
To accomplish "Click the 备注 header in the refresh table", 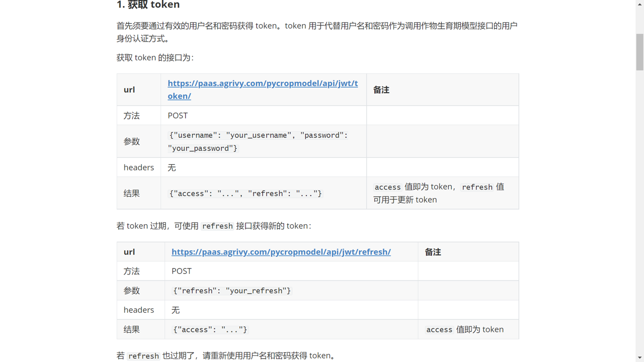I will pos(433,252).
